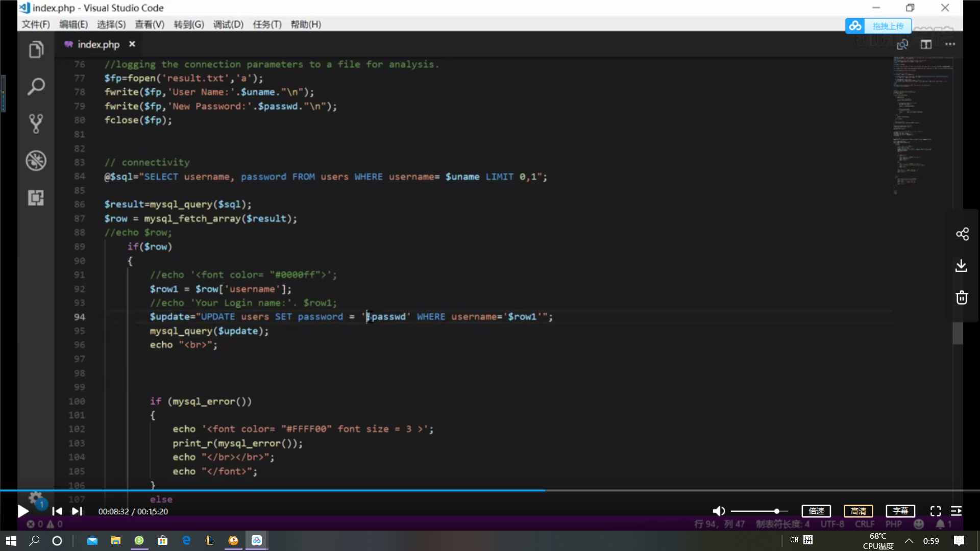Click the split editor icon
980x551 pixels.
click(x=926, y=44)
